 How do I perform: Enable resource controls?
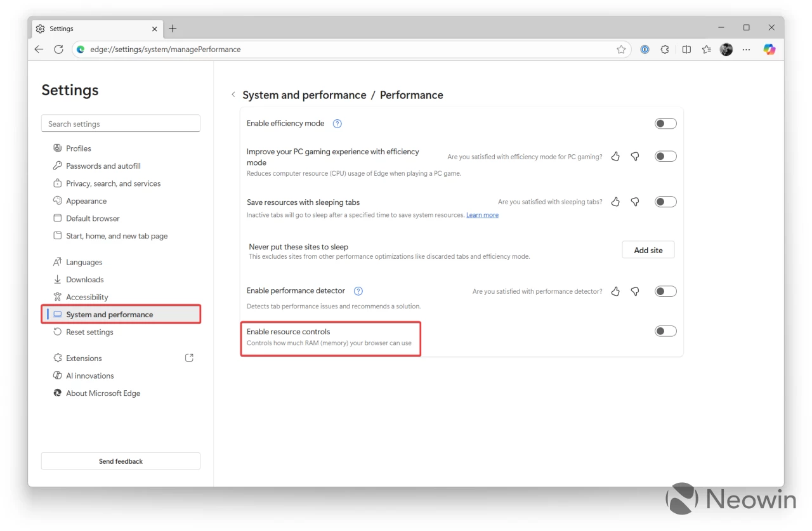coord(665,331)
